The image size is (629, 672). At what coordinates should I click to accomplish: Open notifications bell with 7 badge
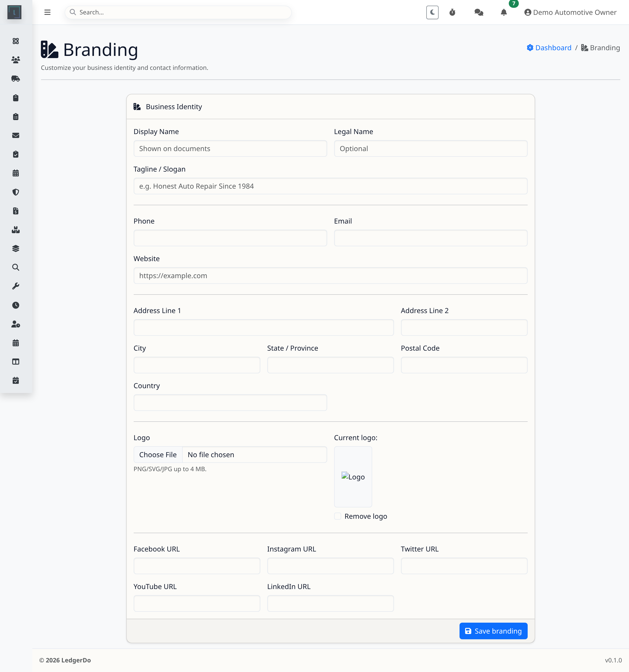pos(504,12)
